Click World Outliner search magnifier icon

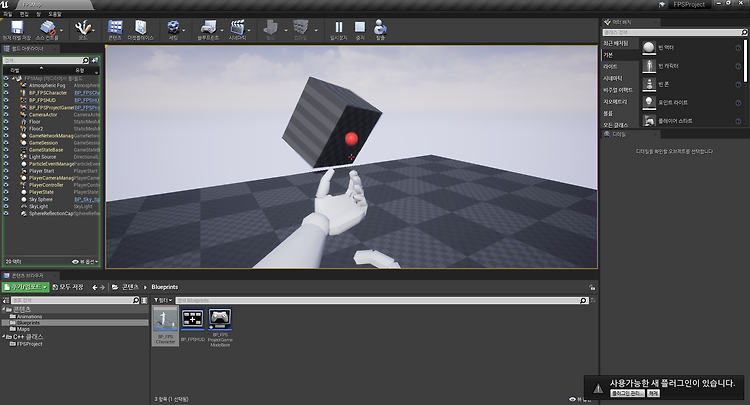(85, 60)
